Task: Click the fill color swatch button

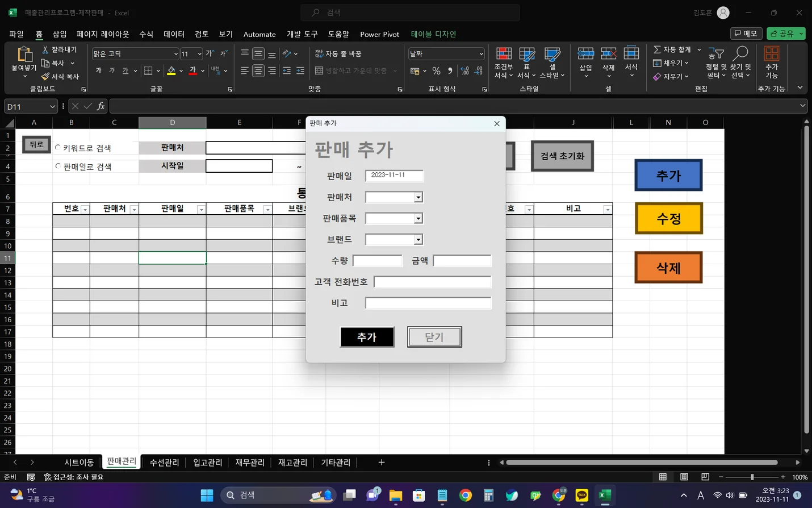Action: point(171,70)
